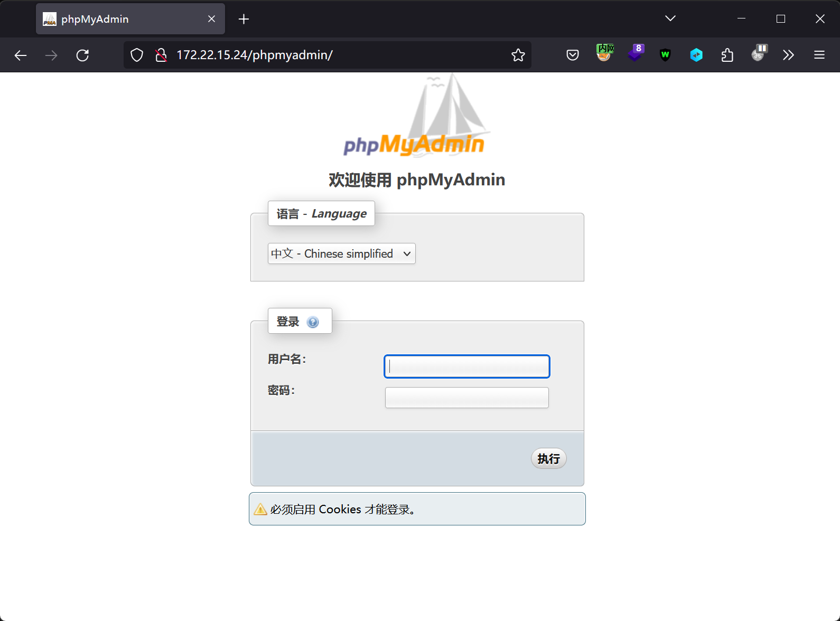The width and height of the screenshot is (840, 621).
Task: Open the green W shield extension
Action: pos(666,55)
